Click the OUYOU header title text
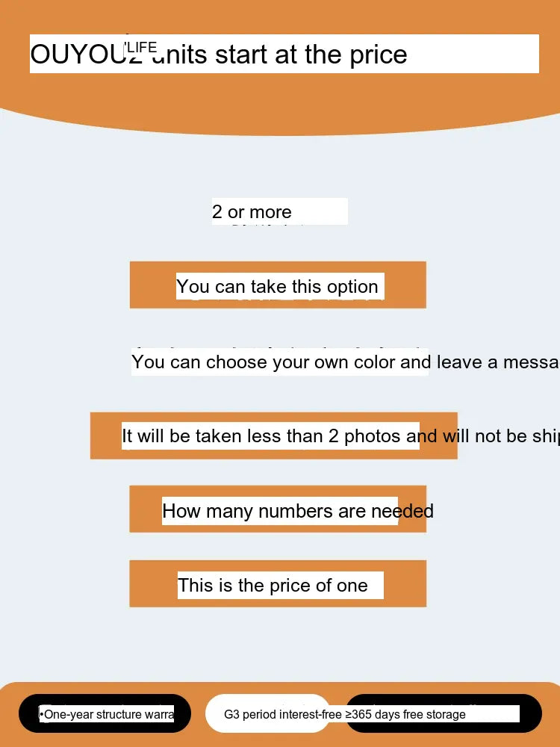The width and height of the screenshot is (560, 747). (x=77, y=54)
